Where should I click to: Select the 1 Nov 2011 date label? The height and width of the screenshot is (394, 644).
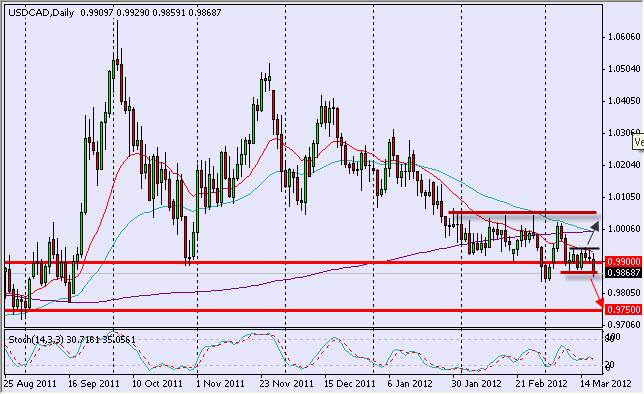221,383
